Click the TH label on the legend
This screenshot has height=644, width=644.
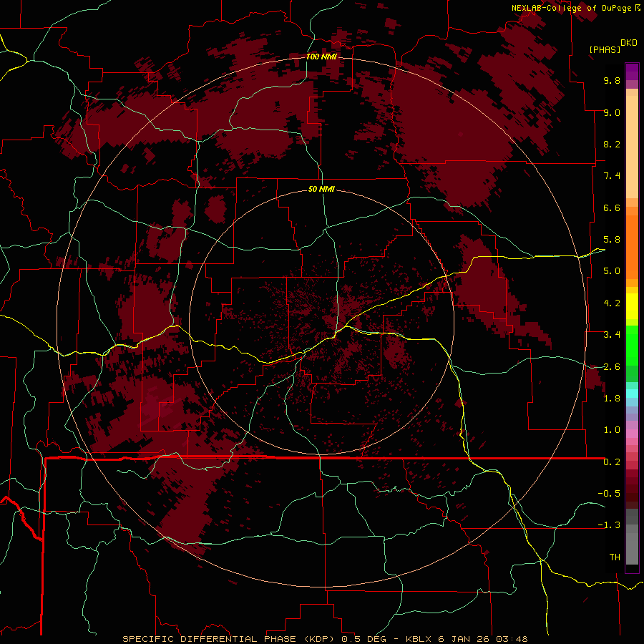coord(615,557)
